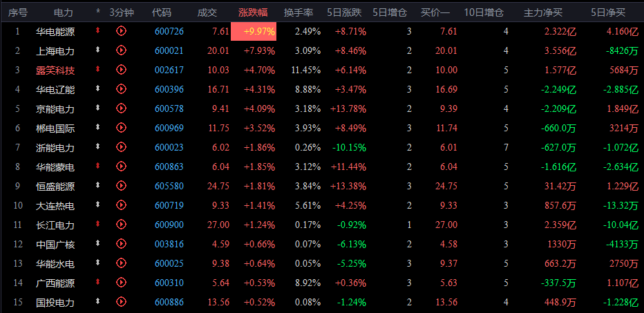Open 3-minute chart icon for 恒盛能源

(x=121, y=186)
